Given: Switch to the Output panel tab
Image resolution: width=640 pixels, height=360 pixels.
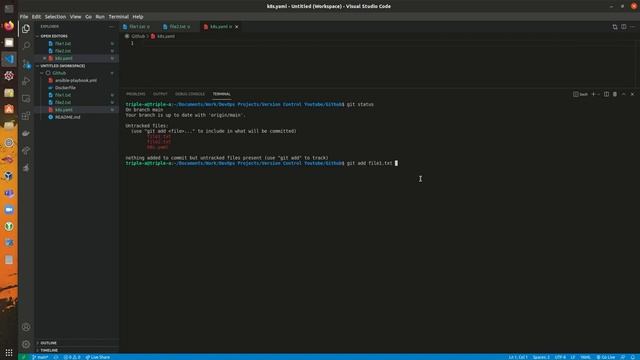Looking at the screenshot, I should pos(160,94).
